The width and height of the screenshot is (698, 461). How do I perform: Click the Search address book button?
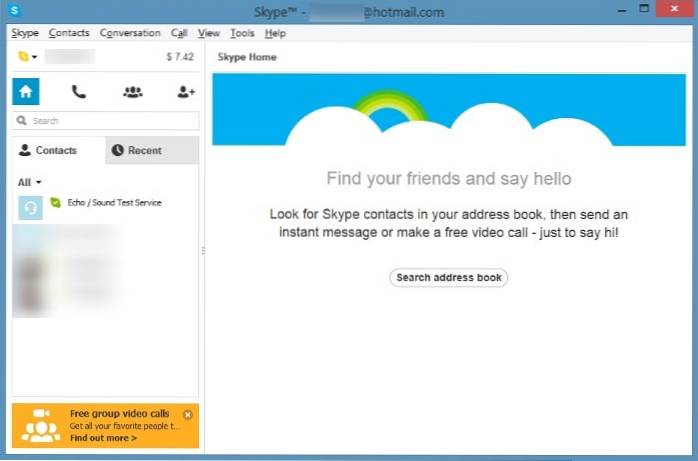[448, 278]
